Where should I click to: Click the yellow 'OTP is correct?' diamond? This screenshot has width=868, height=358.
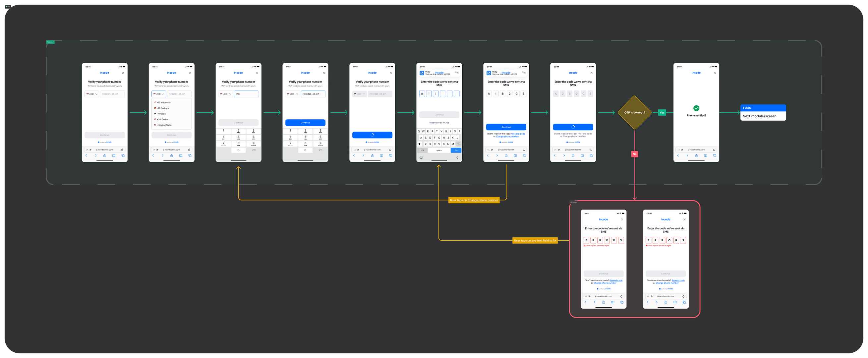[x=634, y=113]
